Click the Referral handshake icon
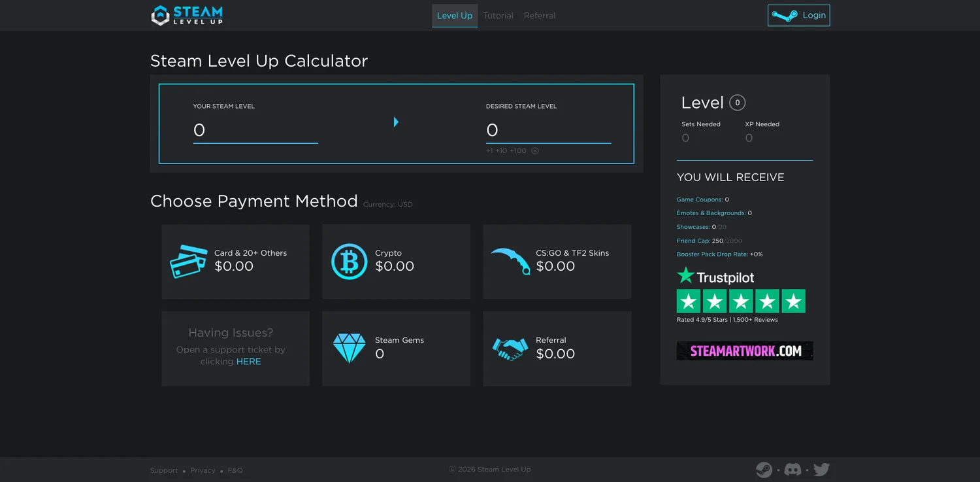 [x=510, y=349]
